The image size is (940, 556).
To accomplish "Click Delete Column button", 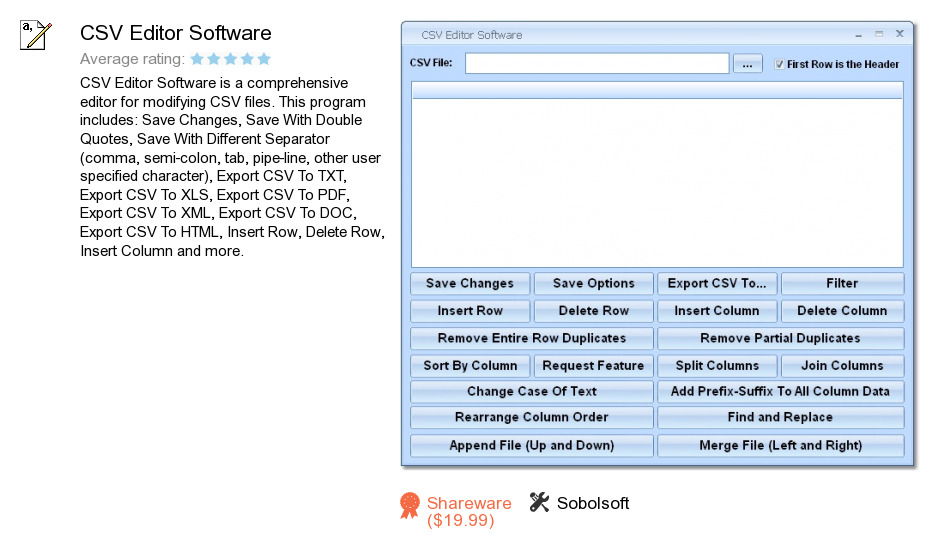I will (x=842, y=311).
